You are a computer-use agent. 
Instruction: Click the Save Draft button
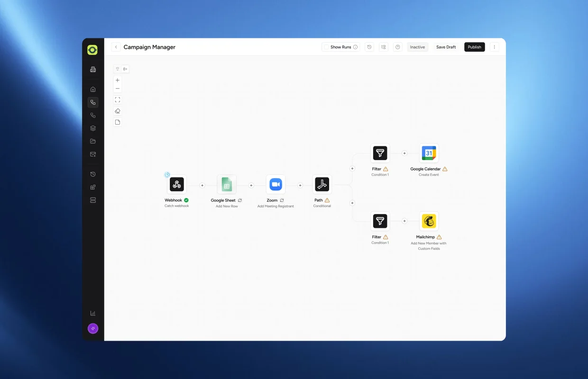point(446,47)
